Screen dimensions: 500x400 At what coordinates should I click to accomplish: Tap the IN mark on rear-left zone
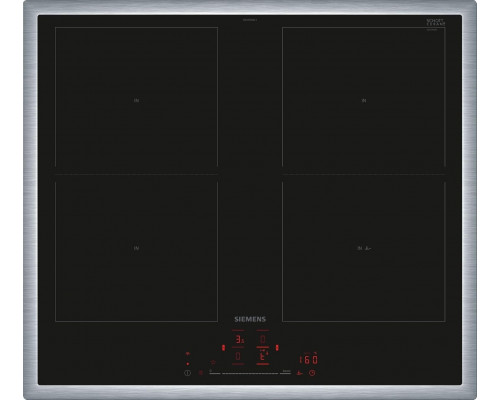pos(136,100)
